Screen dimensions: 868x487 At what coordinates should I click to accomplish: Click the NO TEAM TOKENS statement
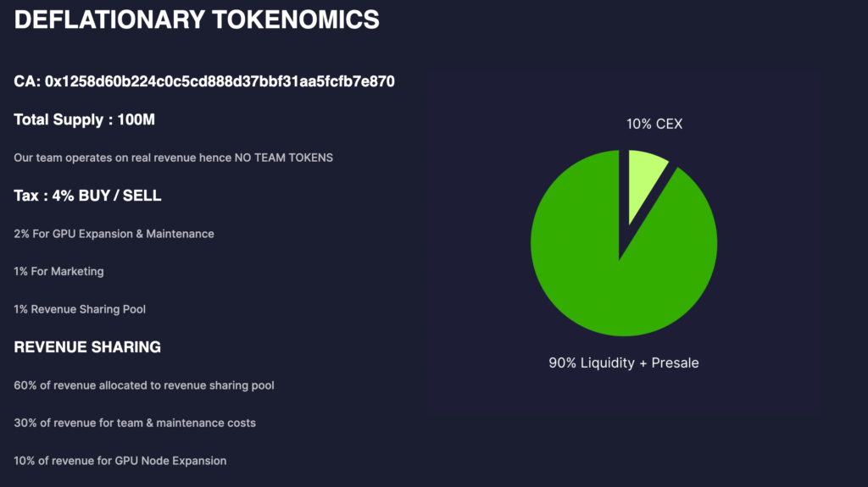(x=173, y=158)
